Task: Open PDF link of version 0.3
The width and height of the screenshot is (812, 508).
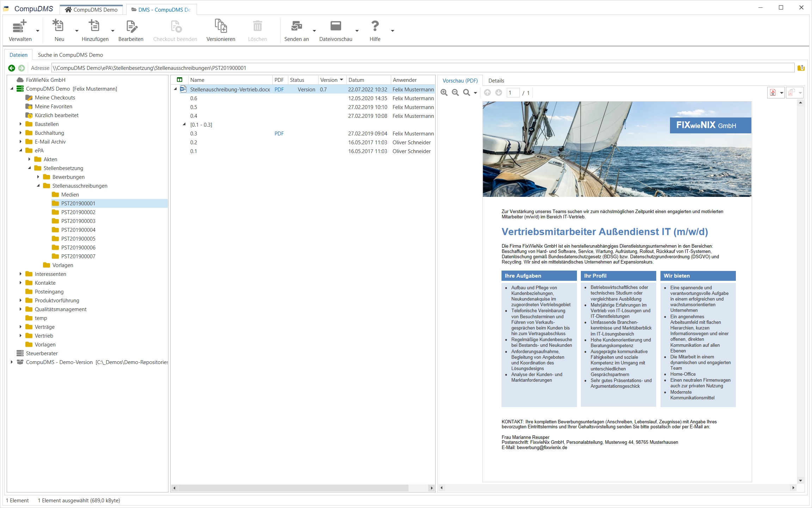Action: (x=279, y=134)
